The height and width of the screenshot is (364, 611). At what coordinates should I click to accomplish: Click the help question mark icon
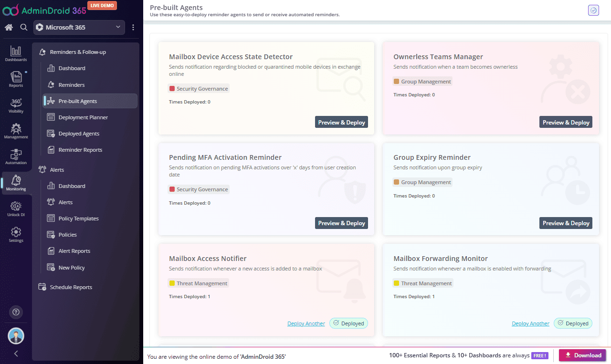click(16, 312)
